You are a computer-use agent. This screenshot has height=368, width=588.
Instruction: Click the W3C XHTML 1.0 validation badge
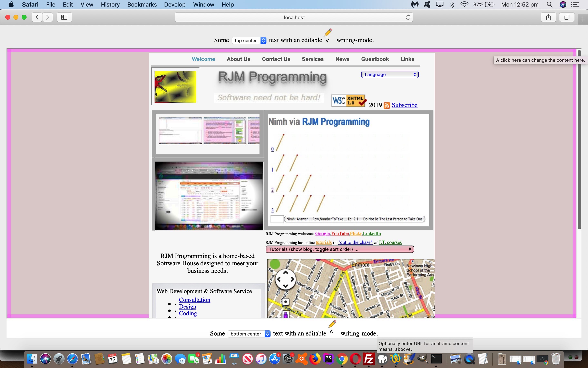(x=349, y=101)
